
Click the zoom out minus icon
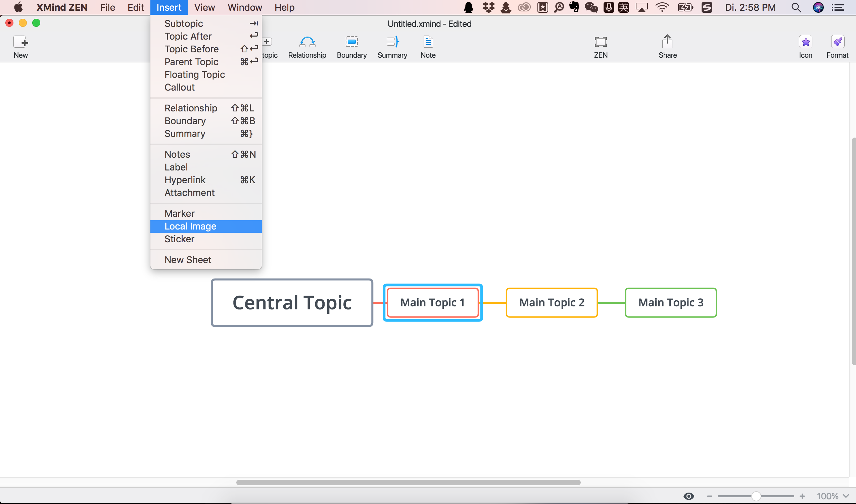(709, 496)
